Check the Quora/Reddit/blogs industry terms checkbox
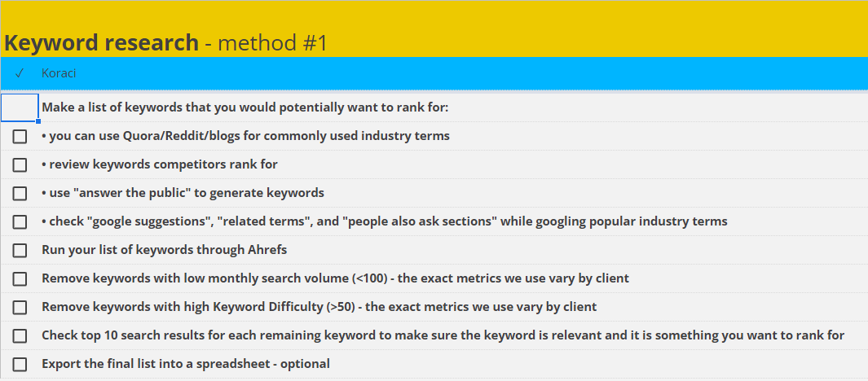 point(20,136)
